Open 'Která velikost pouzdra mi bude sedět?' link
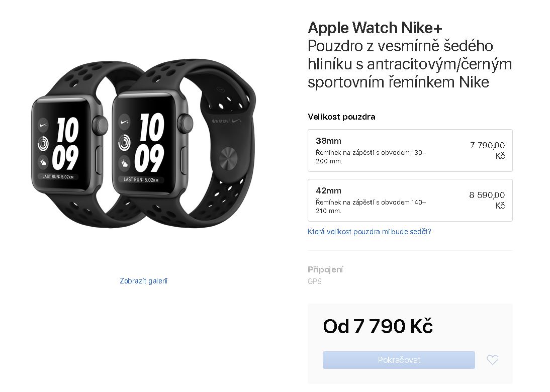The width and height of the screenshot is (550, 392). [370, 231]
